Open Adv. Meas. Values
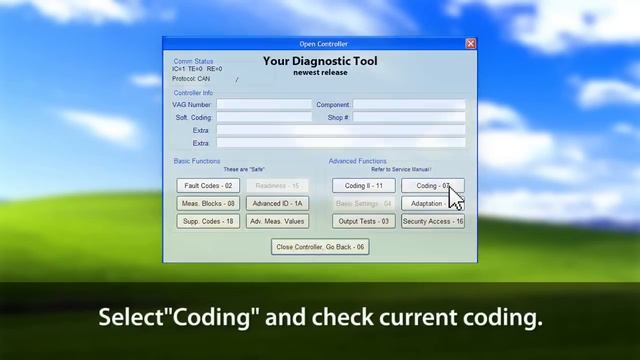The width and height of the screenshot is (640, 360). click(x=278, y=221)
